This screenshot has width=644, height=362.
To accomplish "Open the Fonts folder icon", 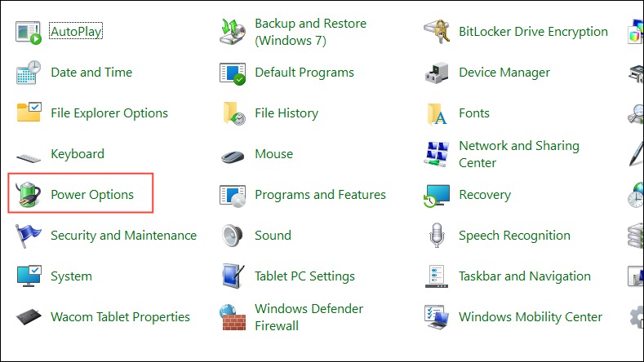I will click(437, 113).
